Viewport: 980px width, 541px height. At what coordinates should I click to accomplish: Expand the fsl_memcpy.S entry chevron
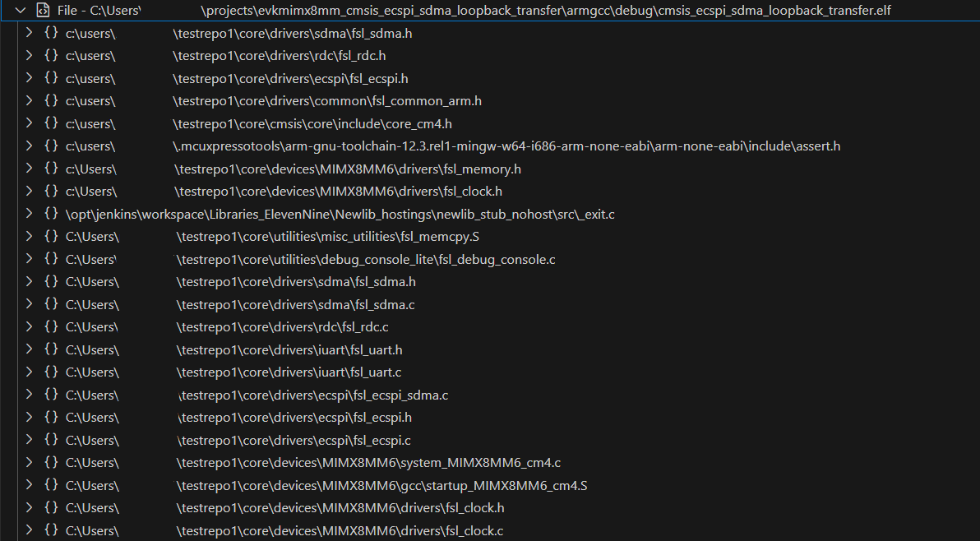pyautogui.click(x=29, y=237)
